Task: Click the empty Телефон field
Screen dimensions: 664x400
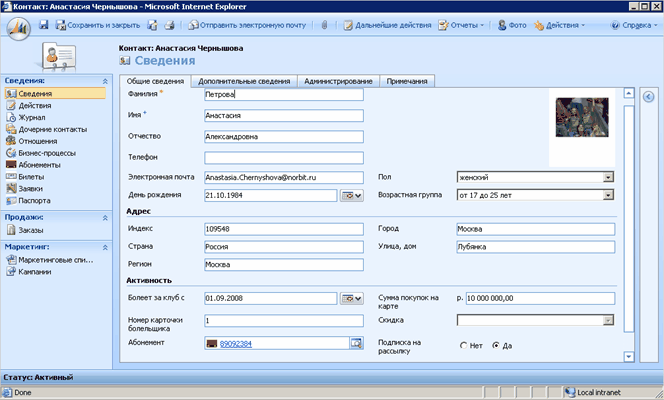Action: point(284,157)
